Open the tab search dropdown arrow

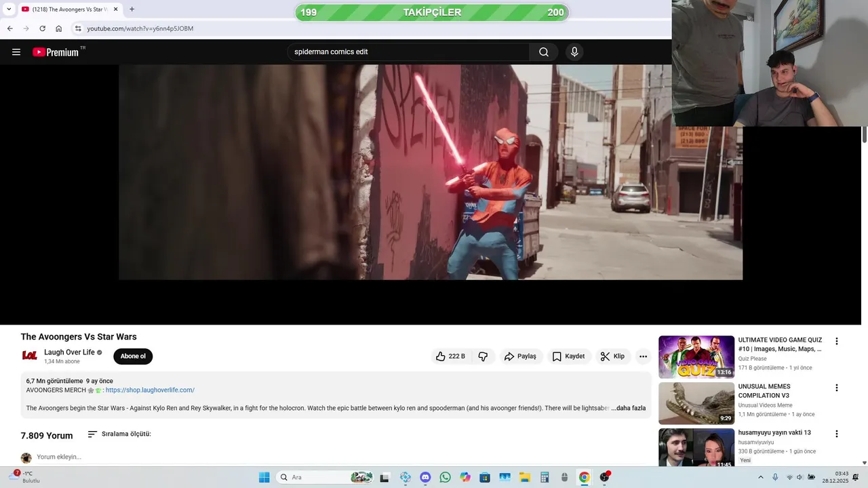(8, 9)
